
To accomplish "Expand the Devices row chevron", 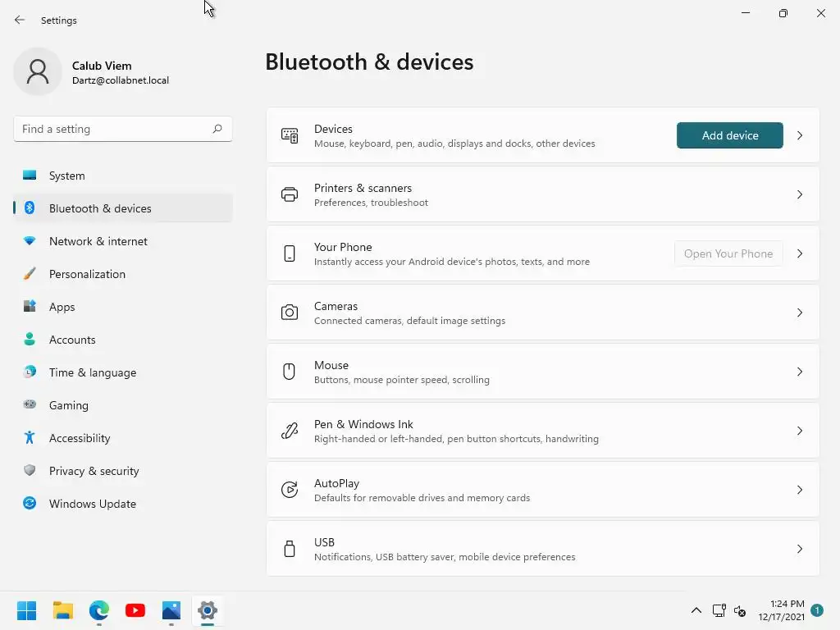I will coord(800,135).
